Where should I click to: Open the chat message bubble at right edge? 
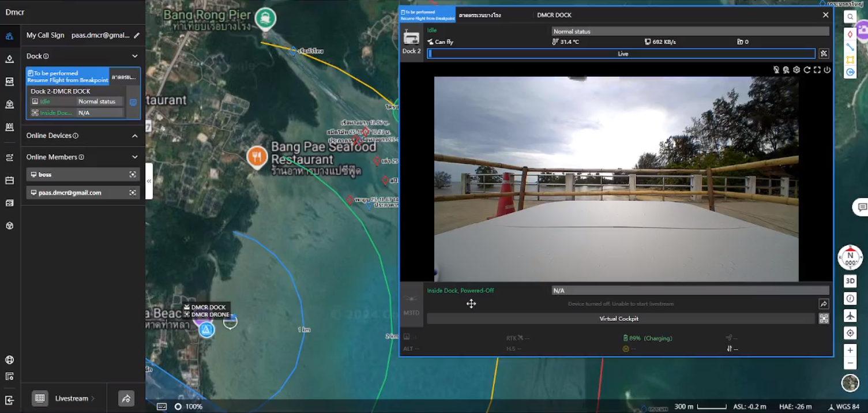(862, 207)
